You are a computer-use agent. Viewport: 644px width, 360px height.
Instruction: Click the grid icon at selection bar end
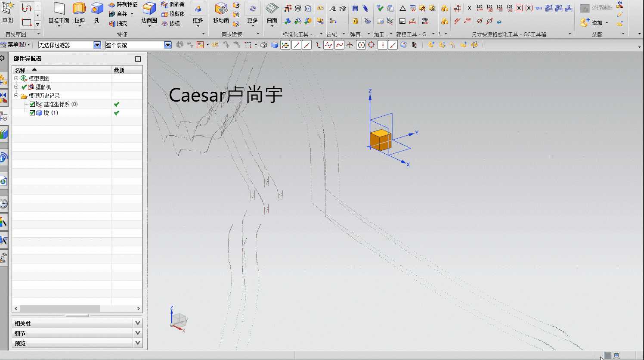pyautogui.click(x=414, y=45)
